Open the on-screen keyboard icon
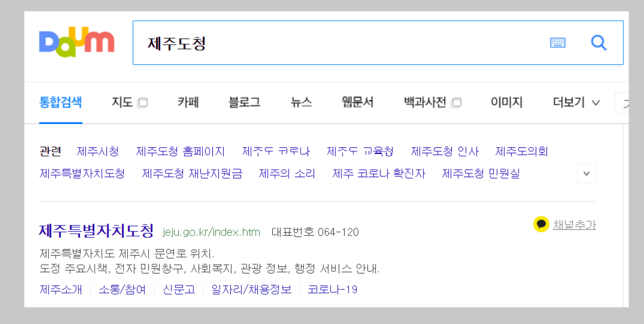 tap(557, 42)
